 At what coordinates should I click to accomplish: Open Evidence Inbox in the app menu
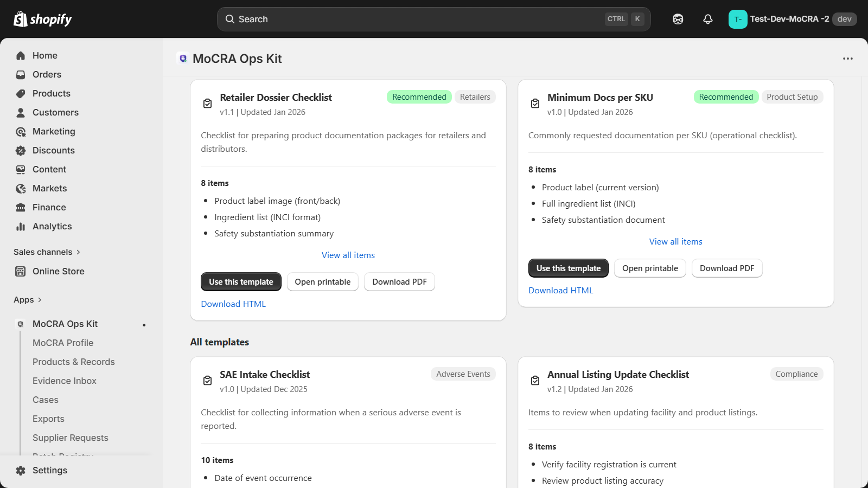pyautogui.click(x=65, y=381)
